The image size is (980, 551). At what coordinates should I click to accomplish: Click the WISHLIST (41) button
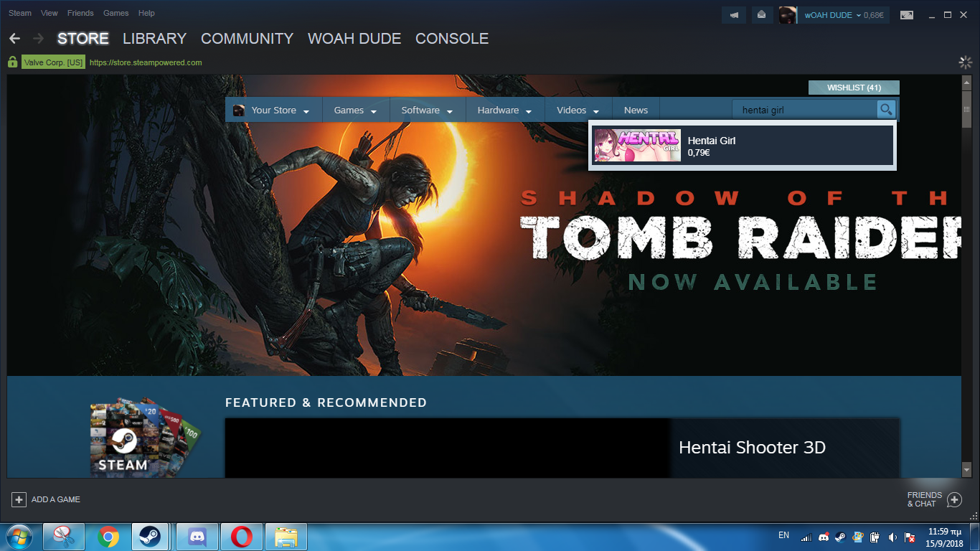pos(853,88)
